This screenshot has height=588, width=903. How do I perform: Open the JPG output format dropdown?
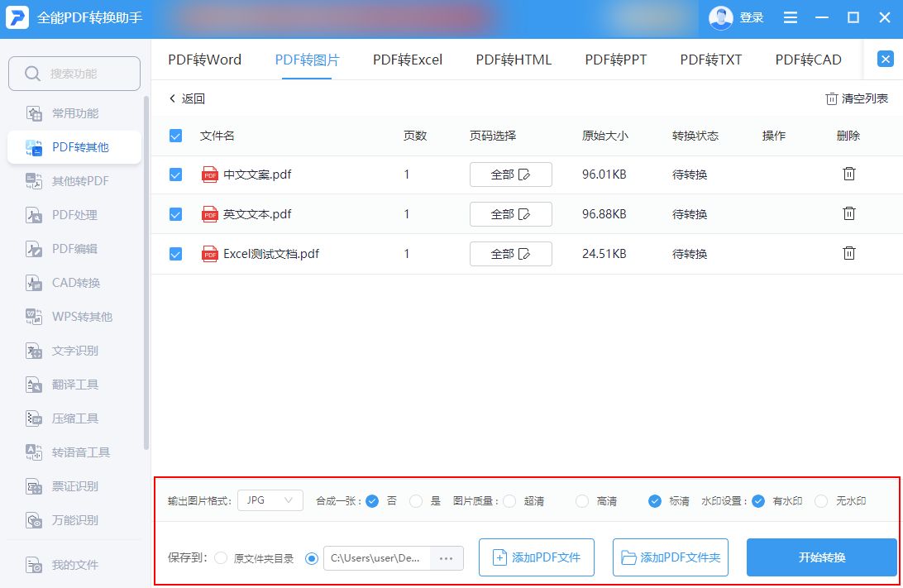(x=270, y=500)
